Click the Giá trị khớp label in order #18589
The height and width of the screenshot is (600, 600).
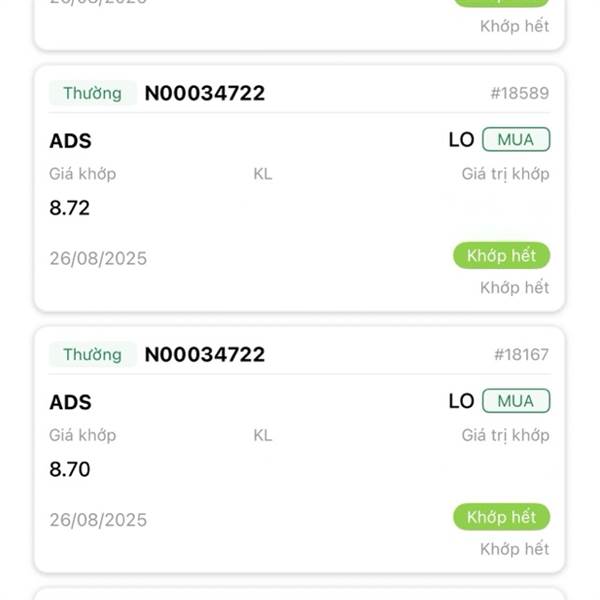click(505, 174)
